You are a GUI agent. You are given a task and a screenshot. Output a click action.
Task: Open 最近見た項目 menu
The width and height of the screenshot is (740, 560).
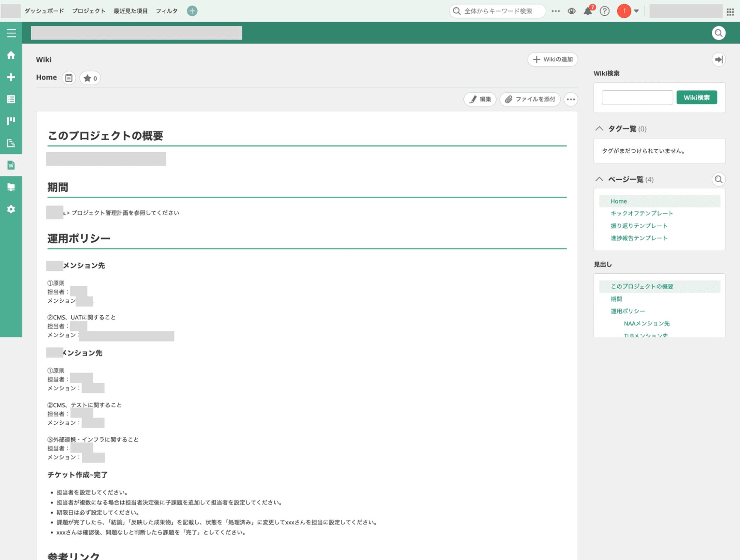point(131,11)
